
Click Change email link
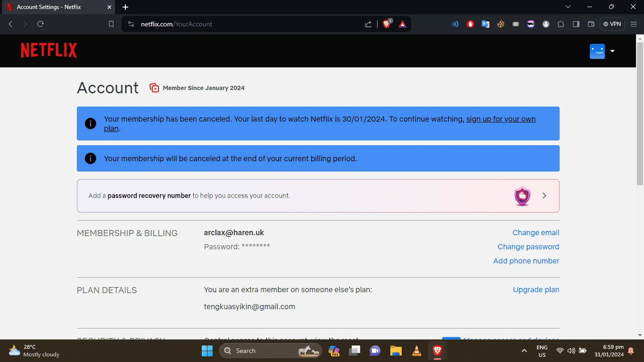tap(536, 233)
